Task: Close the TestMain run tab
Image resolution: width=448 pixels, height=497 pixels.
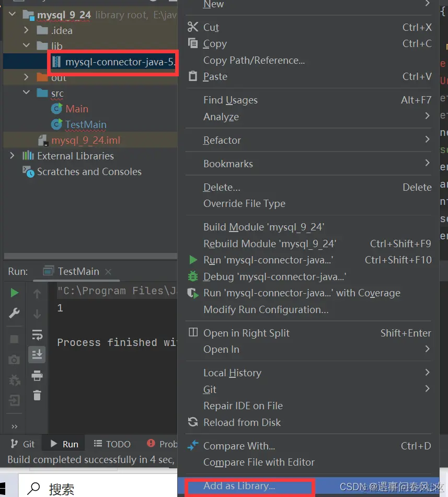Action: 108,272
